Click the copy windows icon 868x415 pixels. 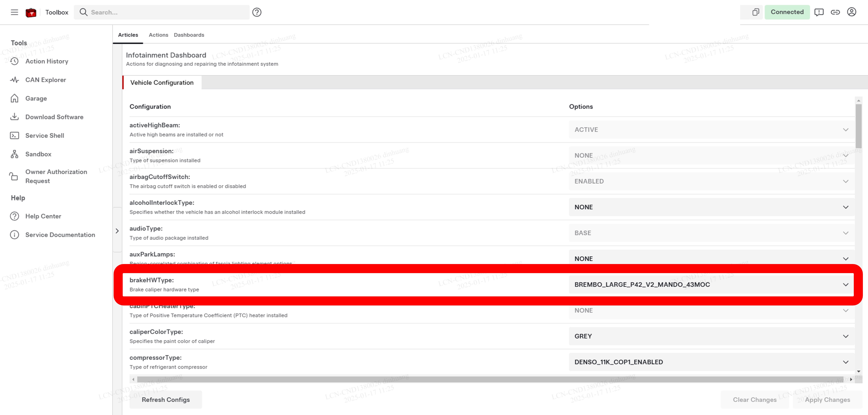click(756, 12)
